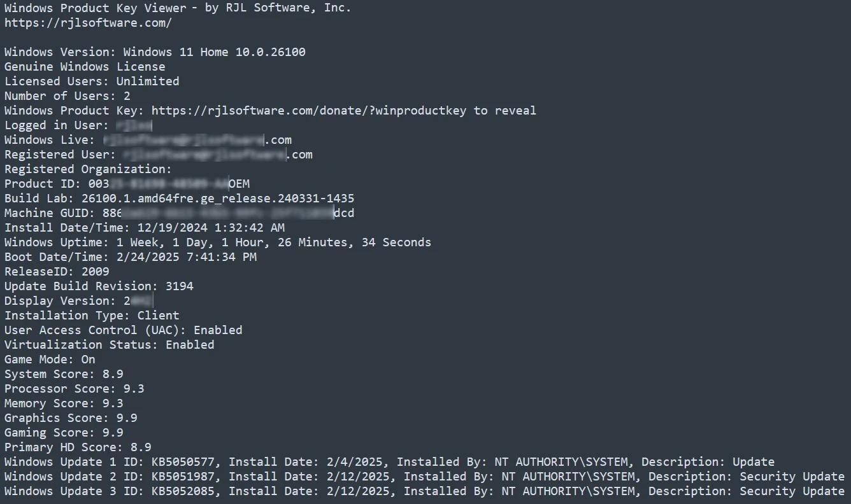Click the Windows Uptime line
The image size is (851, 504).
(217, 242)
